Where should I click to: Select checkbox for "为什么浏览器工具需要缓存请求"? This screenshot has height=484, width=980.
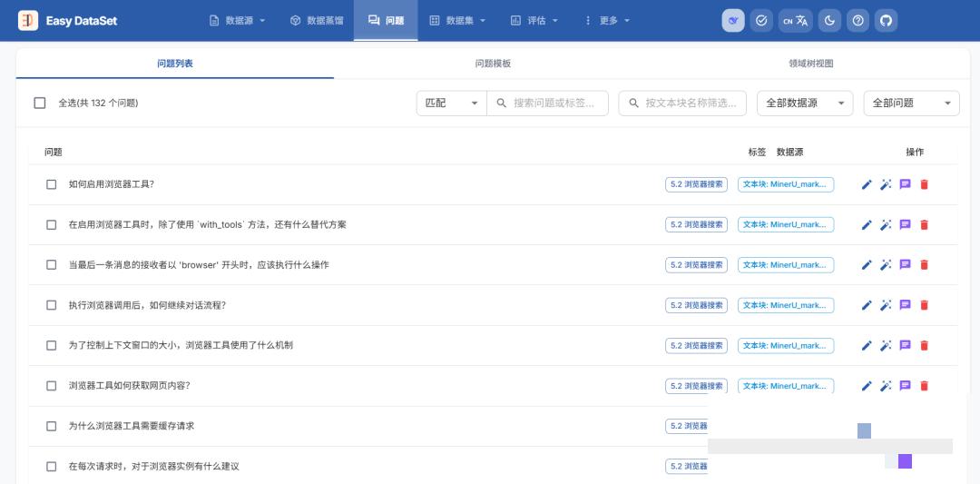51,426
